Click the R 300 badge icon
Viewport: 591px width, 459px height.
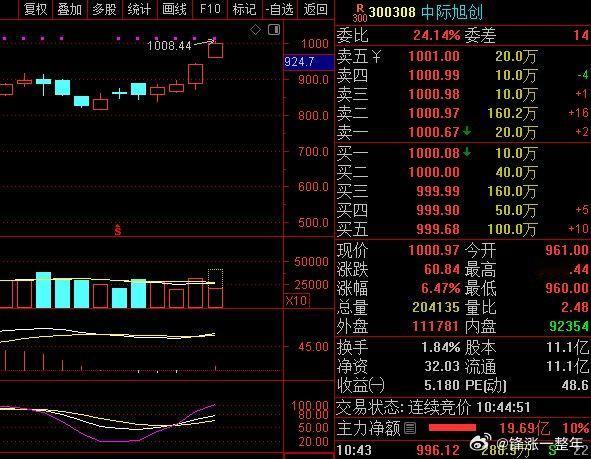click(x=360, y=13)
